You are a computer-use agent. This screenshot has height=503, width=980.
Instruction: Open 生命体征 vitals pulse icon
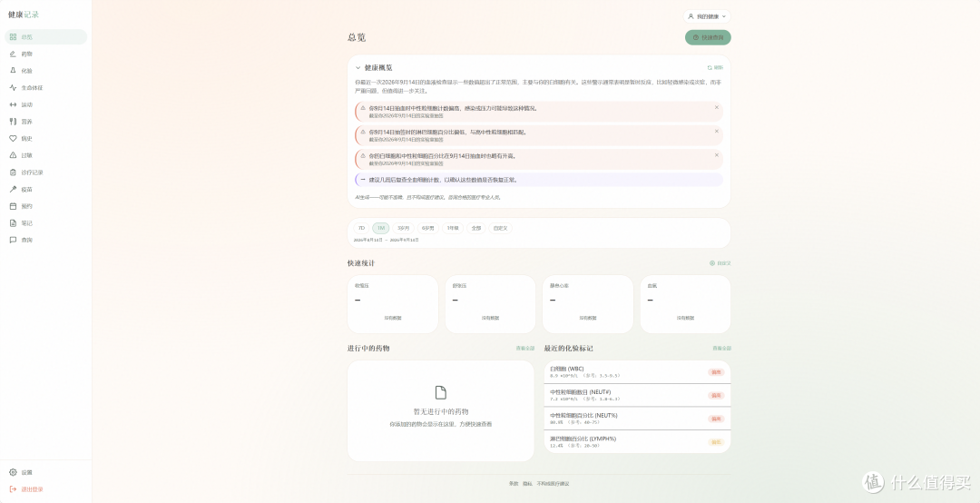(13, 87)
